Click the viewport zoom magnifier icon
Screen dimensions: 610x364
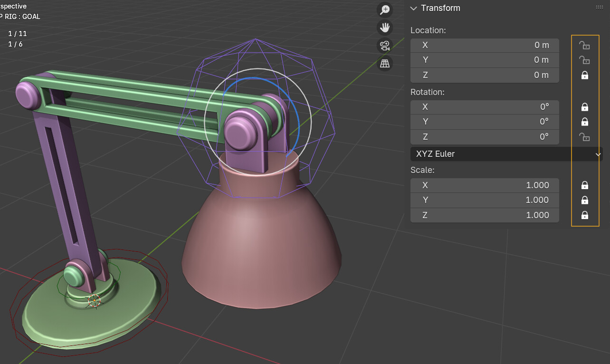pyautogui.click(x=385, y=10)
